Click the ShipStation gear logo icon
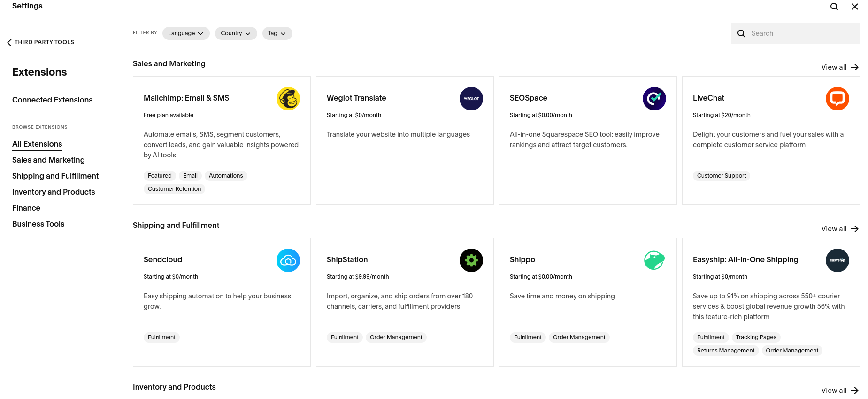The width and height of the screenshot is (868, 399). click(471, 260)
